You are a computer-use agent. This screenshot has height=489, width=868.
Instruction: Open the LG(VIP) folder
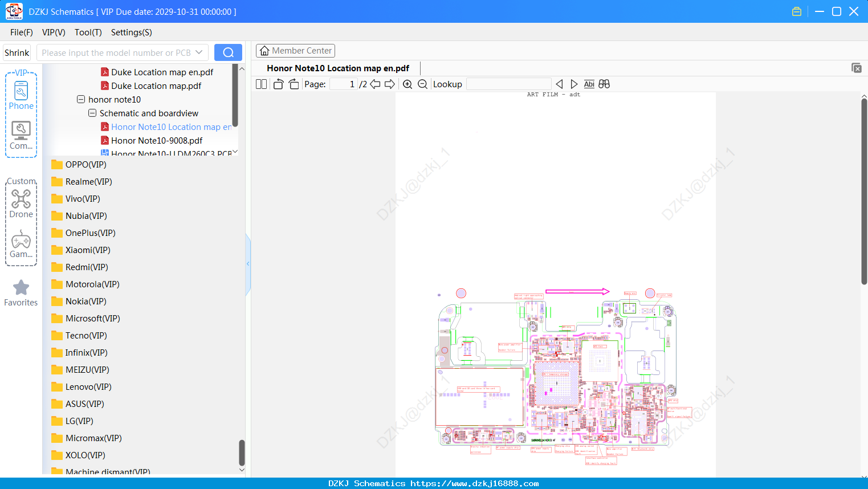point(72,421)
